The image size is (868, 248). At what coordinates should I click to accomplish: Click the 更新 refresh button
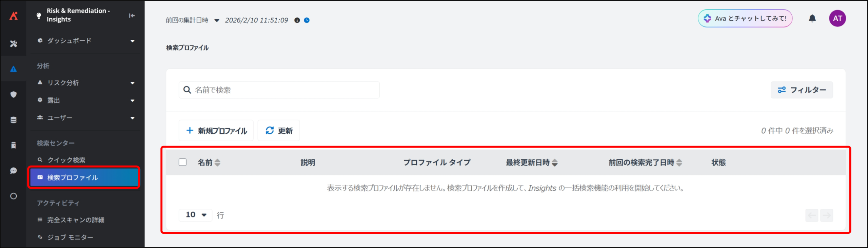click(279, 131)
